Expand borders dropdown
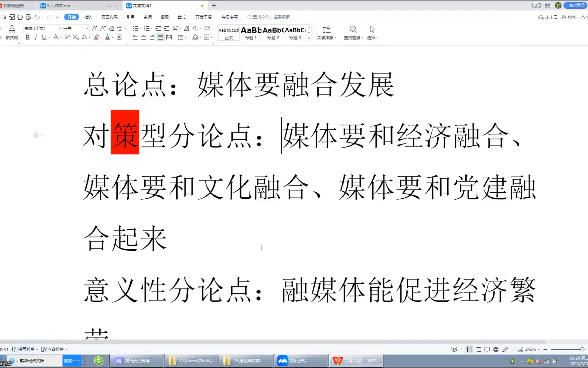This screenshot has height=368, width=588. pyautogui.click(x=212, y=37)
